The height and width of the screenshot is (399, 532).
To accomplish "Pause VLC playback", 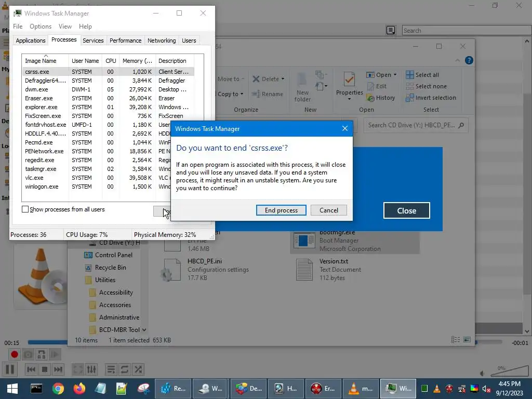I will (10, 369).
